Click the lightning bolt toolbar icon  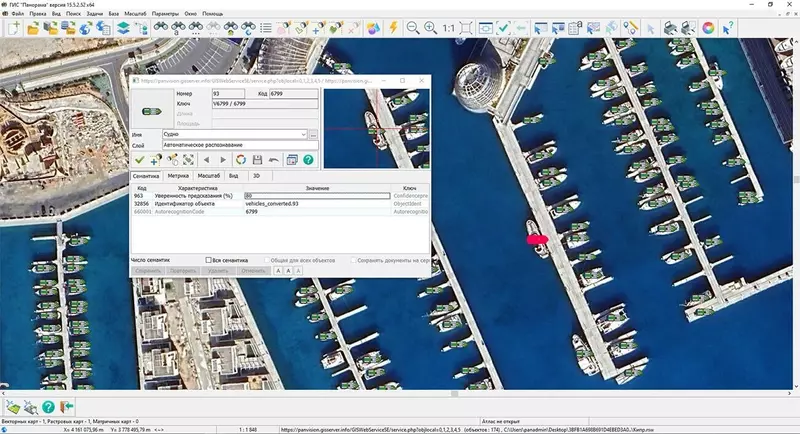(391, 28)
